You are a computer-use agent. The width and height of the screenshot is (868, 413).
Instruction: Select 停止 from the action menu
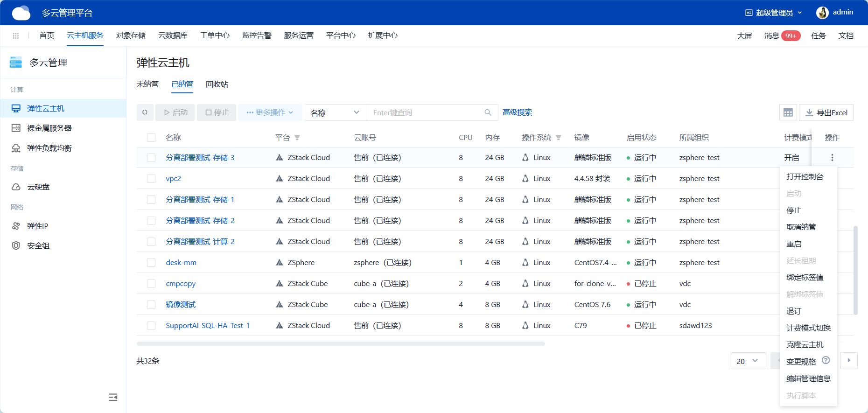(808, 210)
